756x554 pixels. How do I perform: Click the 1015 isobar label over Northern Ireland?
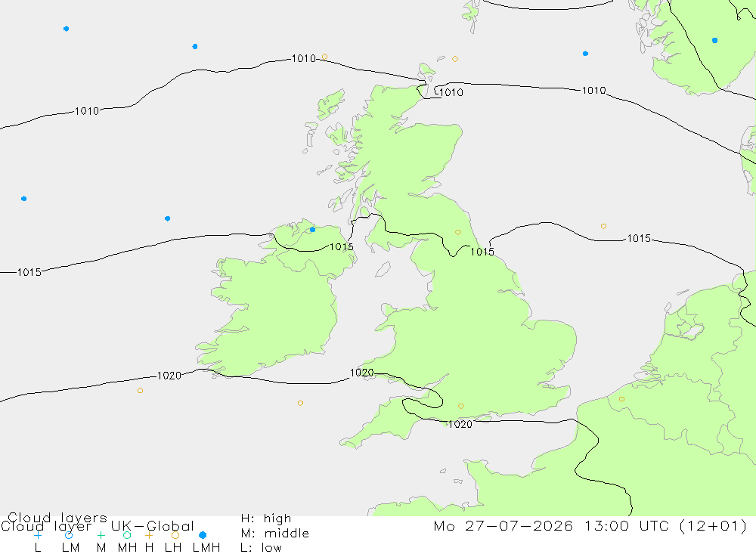342,247
